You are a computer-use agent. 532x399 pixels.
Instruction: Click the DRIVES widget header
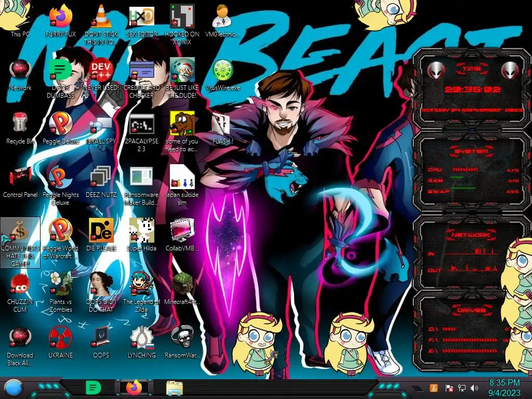click(x=472, y=310)
